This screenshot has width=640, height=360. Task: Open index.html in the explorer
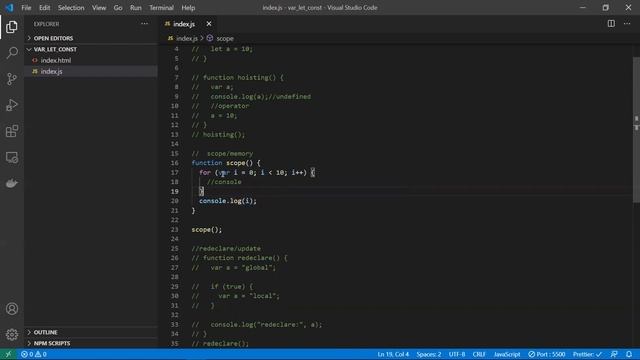[91, 60]
